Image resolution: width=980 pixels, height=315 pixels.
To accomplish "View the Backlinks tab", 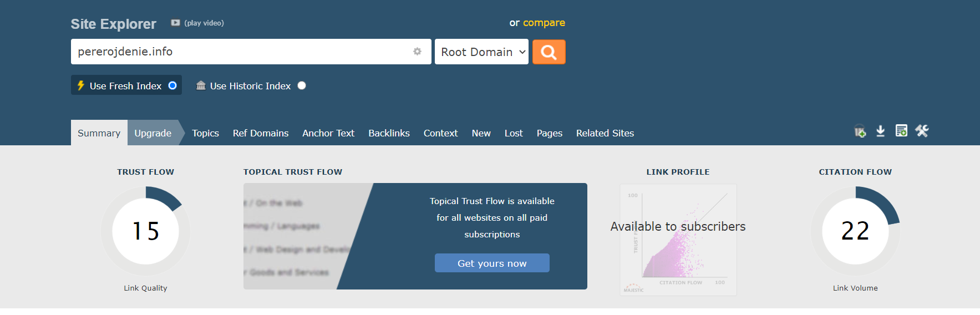I will [x=389, y=133].
